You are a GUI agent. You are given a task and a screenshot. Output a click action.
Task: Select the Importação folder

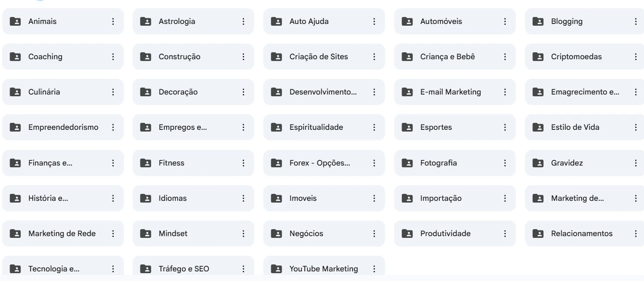pyautogui.click(x=455, y=198)
